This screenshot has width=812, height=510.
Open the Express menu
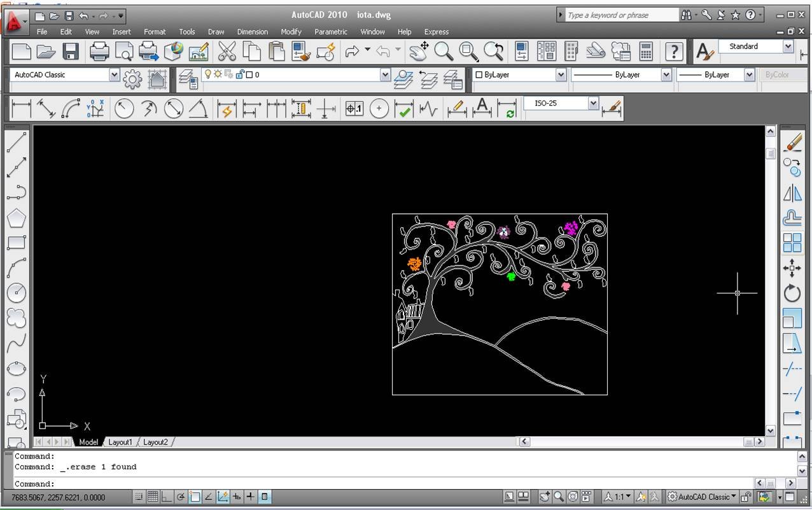coord(437,32)
